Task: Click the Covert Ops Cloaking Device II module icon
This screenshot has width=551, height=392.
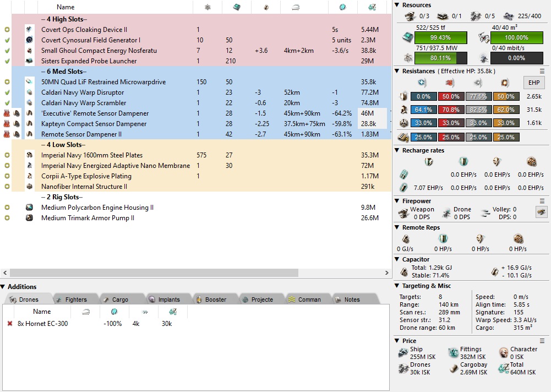Action: (x=30, y=30)
